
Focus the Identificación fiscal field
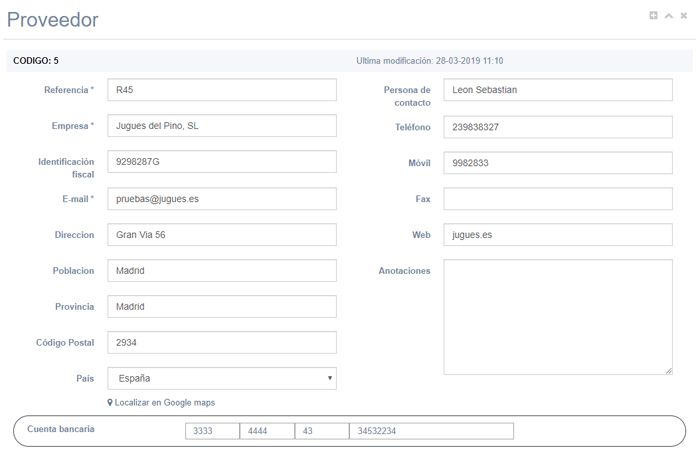pos(221,162)
